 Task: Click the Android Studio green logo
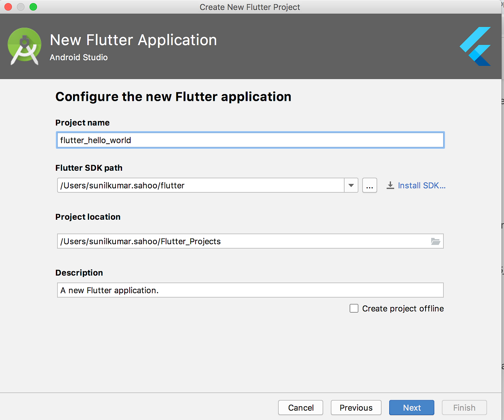pyautogui.click(x=24, y=46)
